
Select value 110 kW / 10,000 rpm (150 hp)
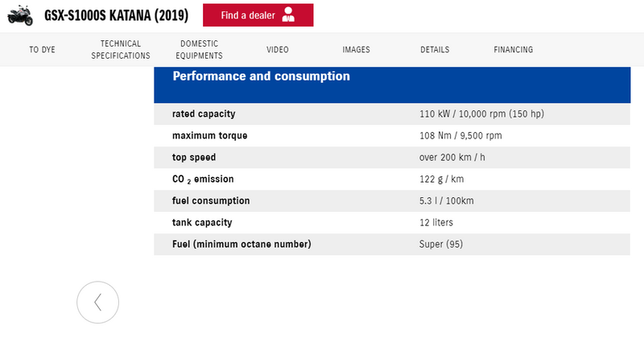click(x=481, y=113)
